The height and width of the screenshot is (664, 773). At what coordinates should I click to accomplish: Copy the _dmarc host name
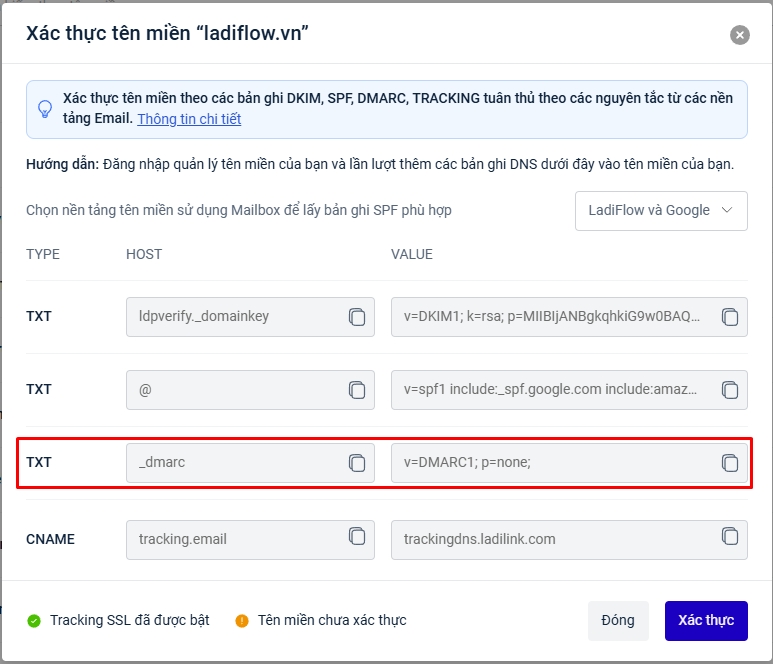(x=357, y=463)
